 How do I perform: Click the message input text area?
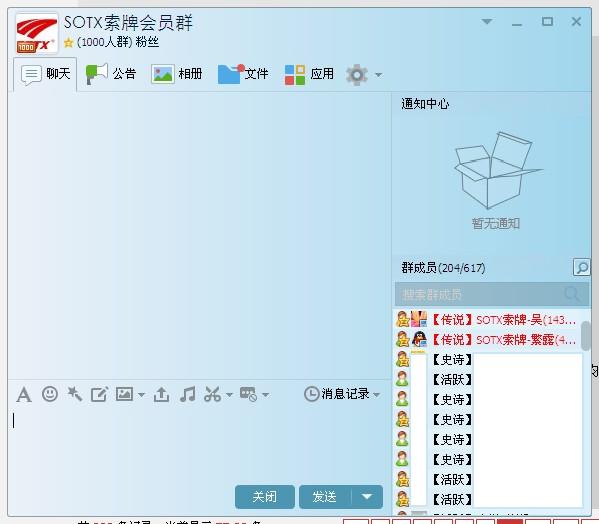(199, 445)
